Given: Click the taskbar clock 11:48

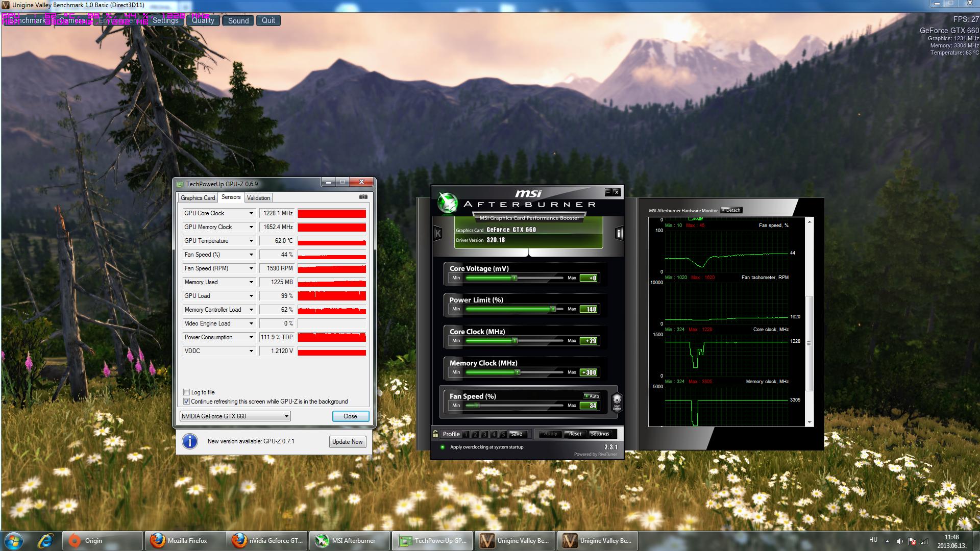Looking at the screenshot, I should tap(951, 537).
